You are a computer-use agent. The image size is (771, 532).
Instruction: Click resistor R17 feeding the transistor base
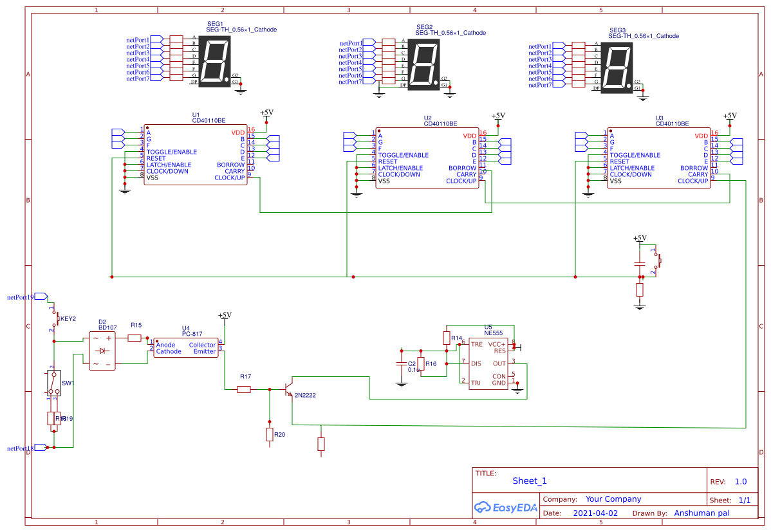(243, 389)
